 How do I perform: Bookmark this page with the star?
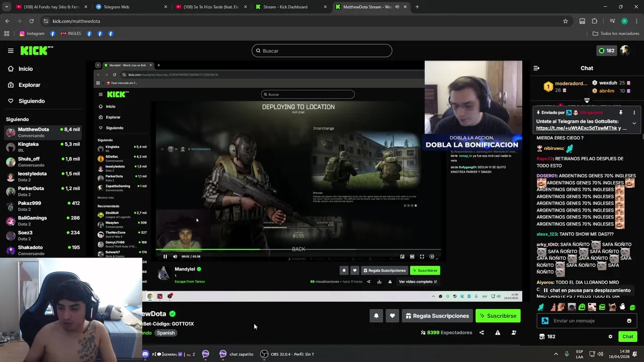pos(566,21)
